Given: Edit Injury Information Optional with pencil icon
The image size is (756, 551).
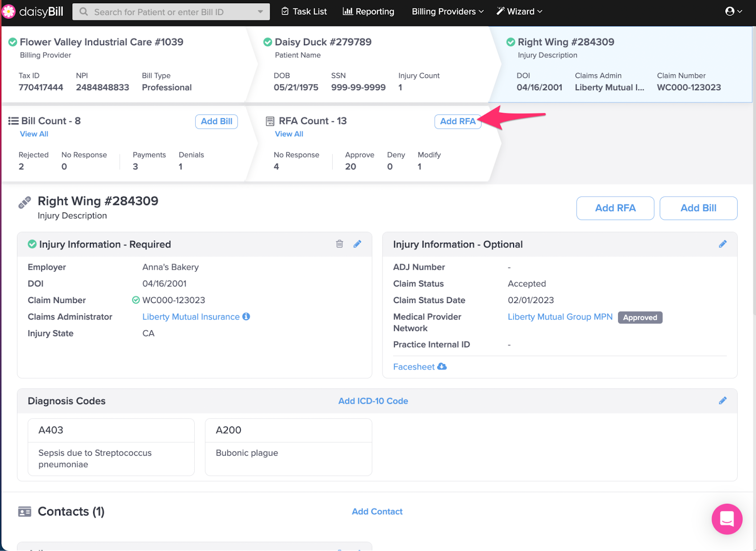Looking at the screenshot, I should pyautogui.click(x=722, y=244).
